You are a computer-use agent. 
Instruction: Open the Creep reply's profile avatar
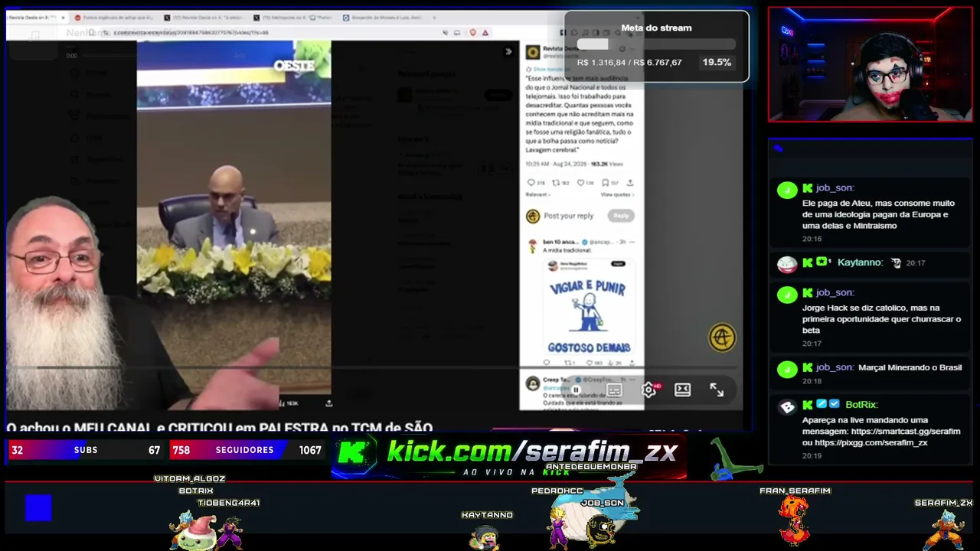pyautogui.click(x=533, y=383)
